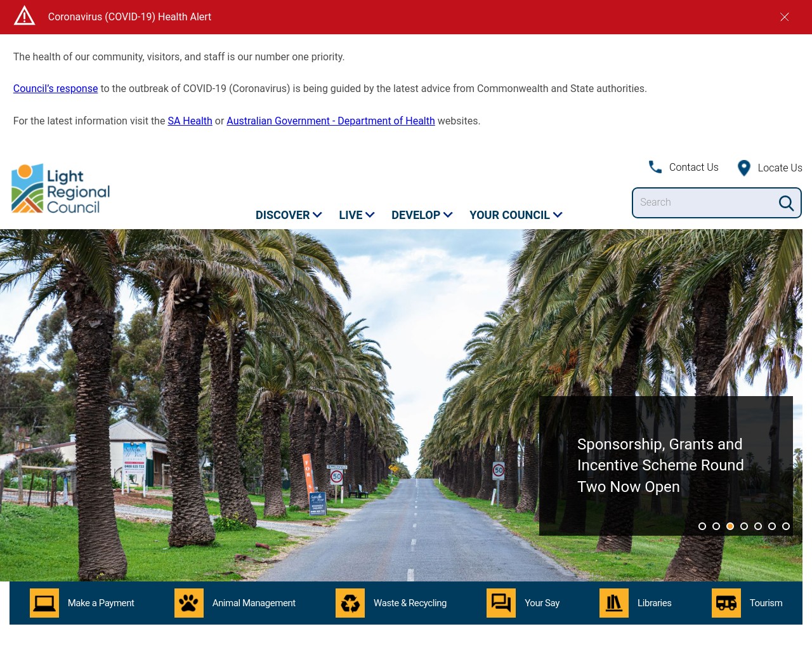Click the Locate Us map pin icon

pos(744,168)
